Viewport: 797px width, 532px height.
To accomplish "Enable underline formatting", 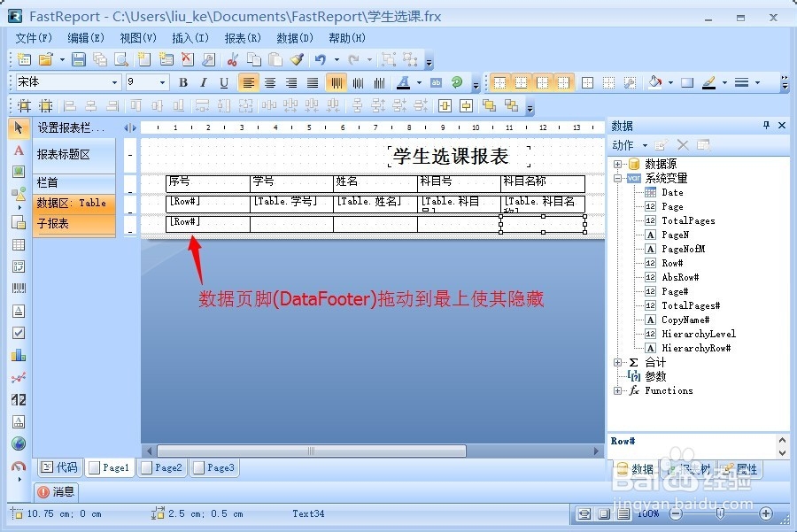I will (223, 82).
